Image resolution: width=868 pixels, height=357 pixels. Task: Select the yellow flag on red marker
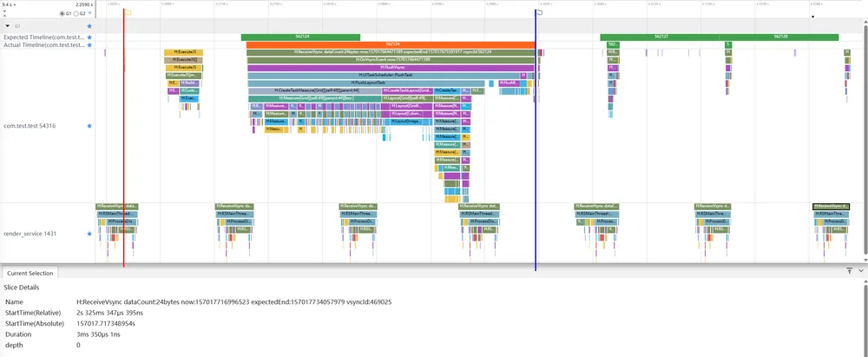coord(128,12)
